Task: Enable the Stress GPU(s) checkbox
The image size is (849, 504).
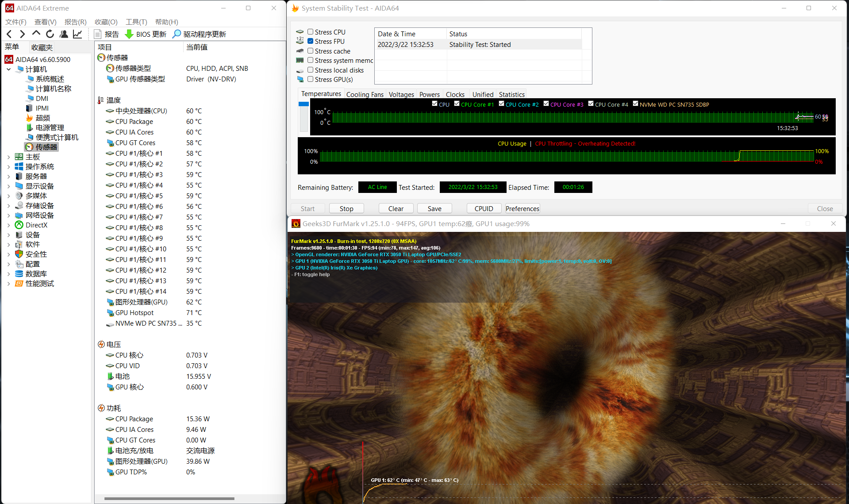Action: 311,79
